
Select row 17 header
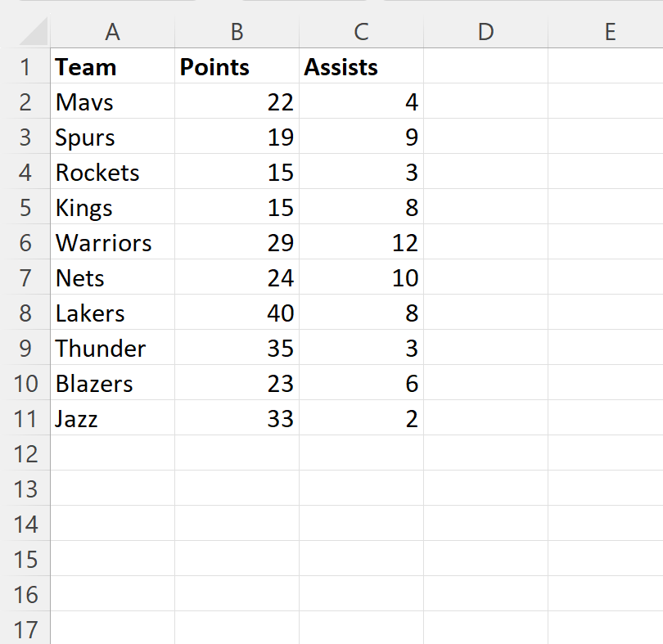(x=26, y=630)
